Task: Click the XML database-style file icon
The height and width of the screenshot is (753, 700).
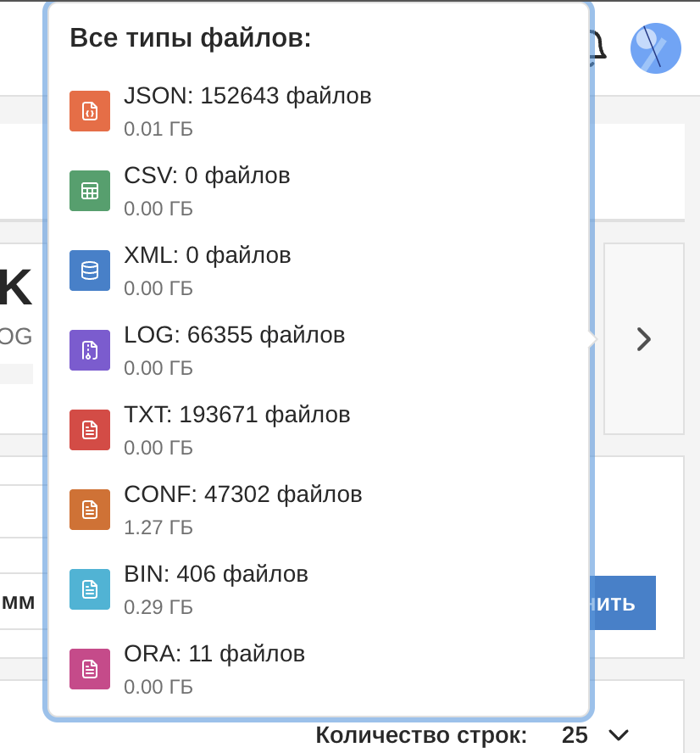Action: click(x=89, y=271)
